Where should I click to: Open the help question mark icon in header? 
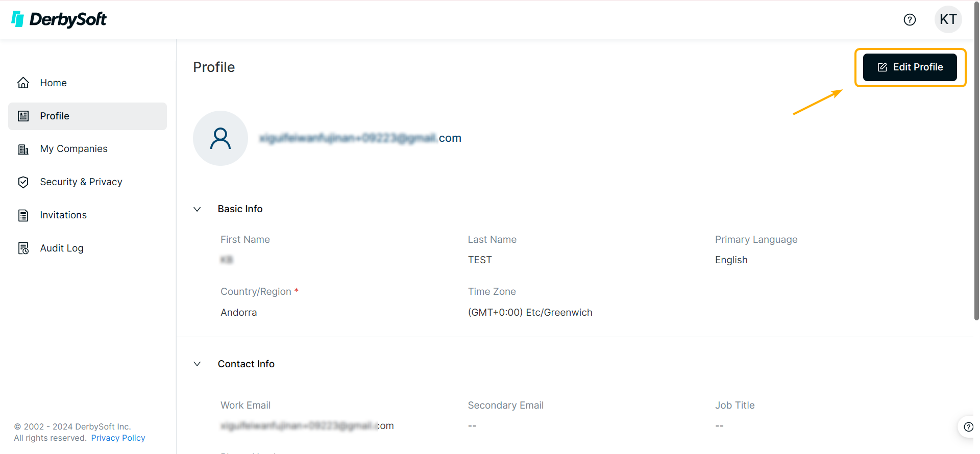pos(910,19)
